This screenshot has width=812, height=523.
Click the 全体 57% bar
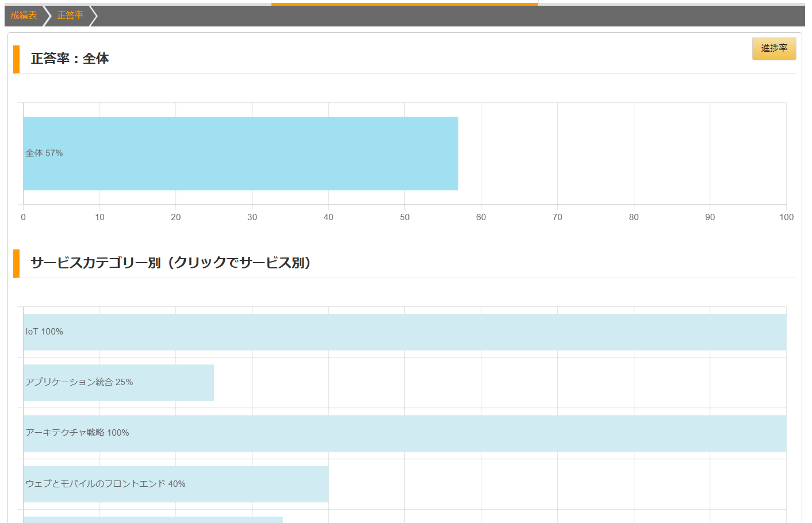(x=241, y=153)
